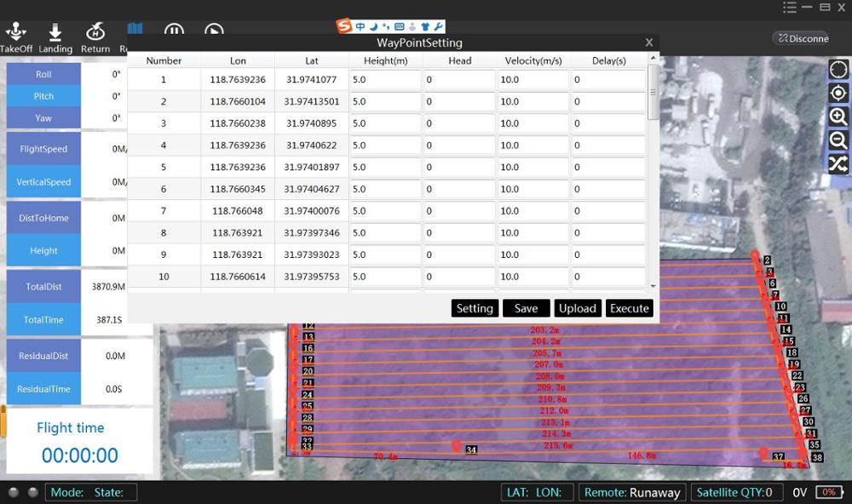This screenshot has height=504, width=852.
Task: Click the TakeOff drone icon
Action: click(15, 31)
